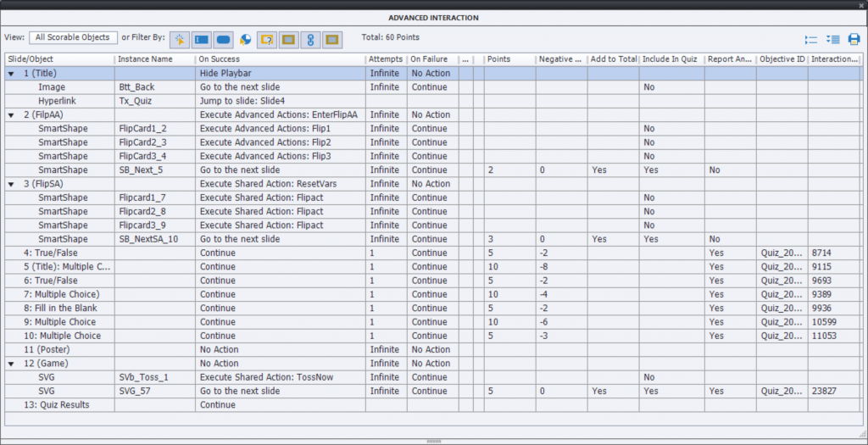This screenshot has height=445, width=868.
Task: Click the collapse all rows icon
Action: click(811, 39)
